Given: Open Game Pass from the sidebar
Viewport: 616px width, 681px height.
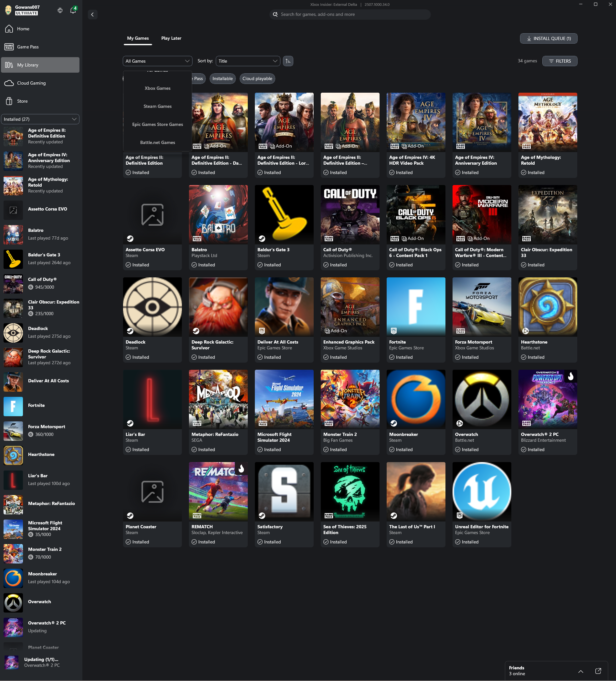Looking at the screenshot, I should pos(40,47).
